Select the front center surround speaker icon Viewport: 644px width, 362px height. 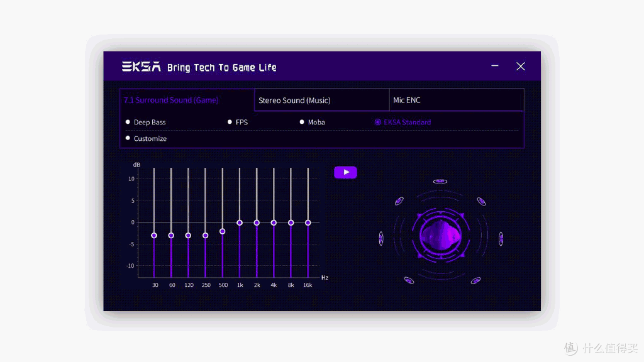click(440, 182)
